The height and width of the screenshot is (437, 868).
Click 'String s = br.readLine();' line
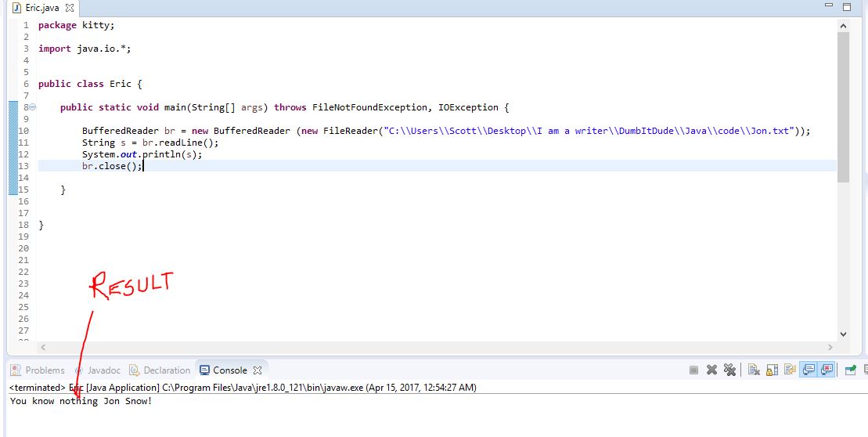pyautogui.click(x=150, y=143)
